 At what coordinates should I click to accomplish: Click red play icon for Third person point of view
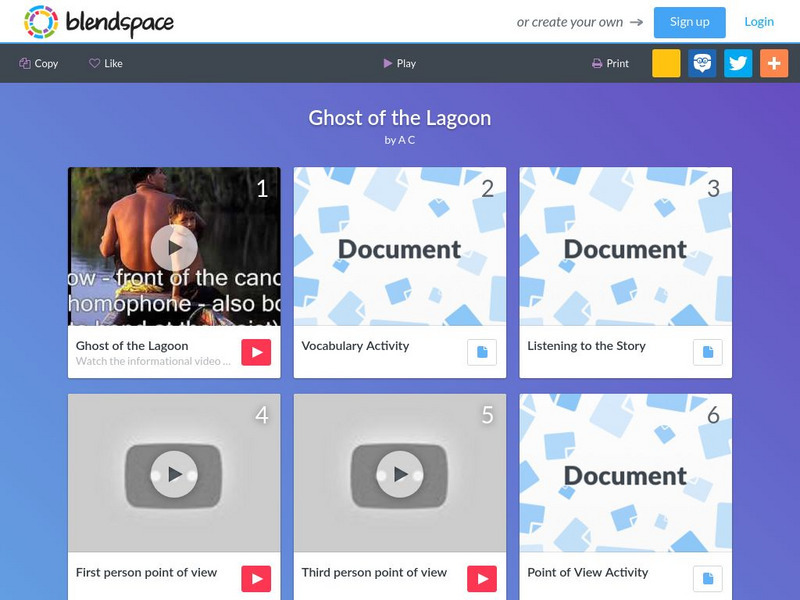coord(482,579)
